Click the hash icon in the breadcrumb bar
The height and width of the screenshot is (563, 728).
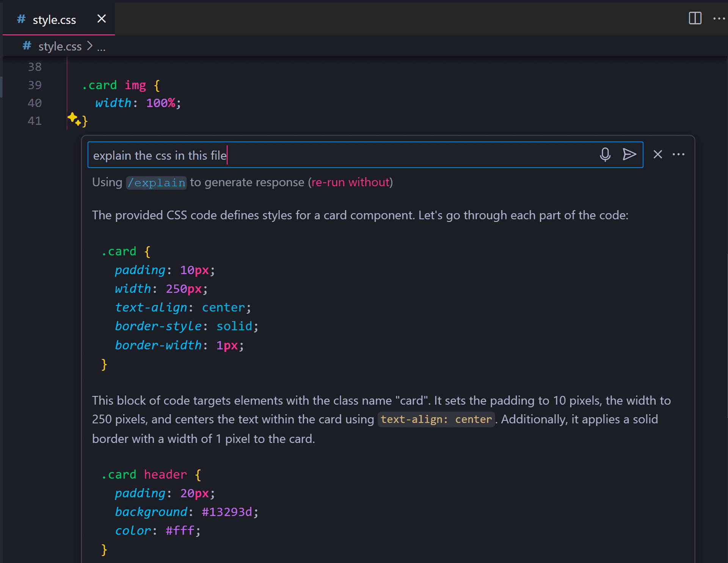point(26,46)
